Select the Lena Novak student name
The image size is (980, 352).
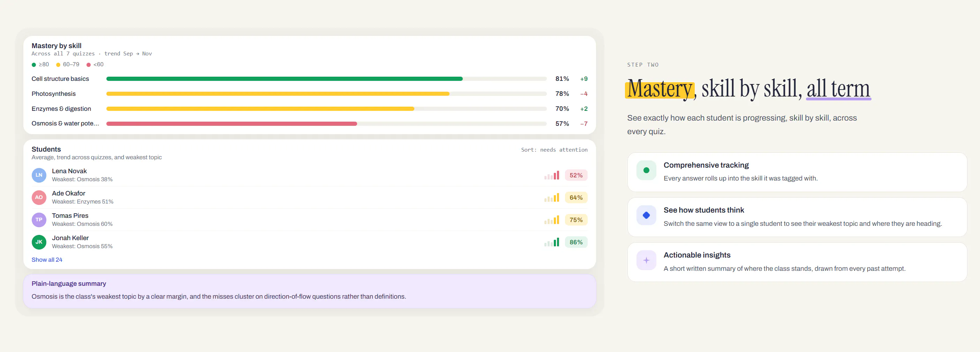[69, 171]
